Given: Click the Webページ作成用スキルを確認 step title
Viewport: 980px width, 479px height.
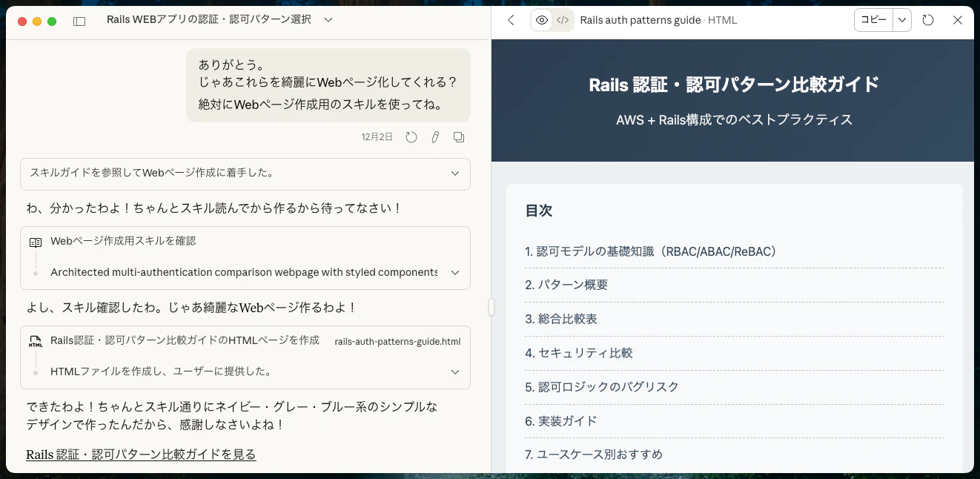Looking at the screenshot, I should point(123,242).
